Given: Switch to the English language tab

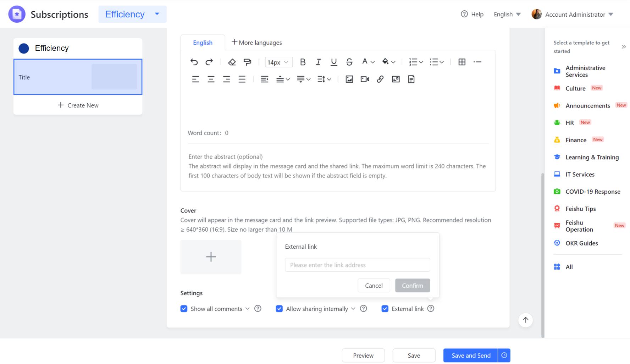Looking at the screenshot, I should 203,42.
